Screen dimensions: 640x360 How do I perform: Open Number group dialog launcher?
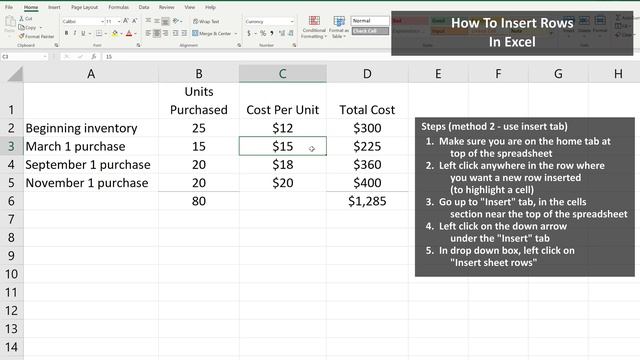[x=294, y=45]
